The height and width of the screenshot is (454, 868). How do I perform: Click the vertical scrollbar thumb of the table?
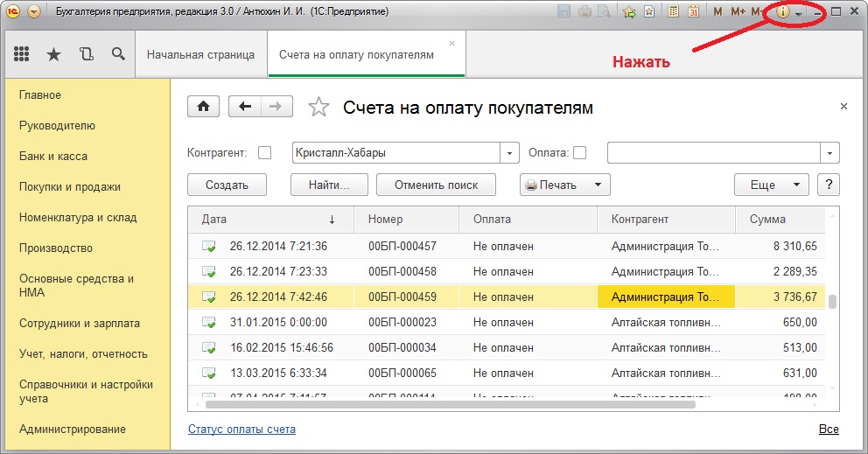832,302
